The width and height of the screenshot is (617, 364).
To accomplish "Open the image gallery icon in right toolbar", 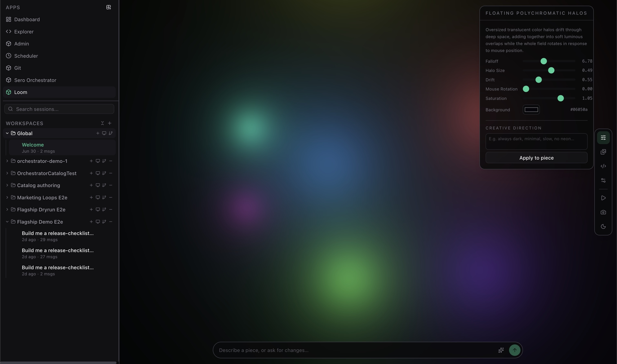I will [603, 152].
